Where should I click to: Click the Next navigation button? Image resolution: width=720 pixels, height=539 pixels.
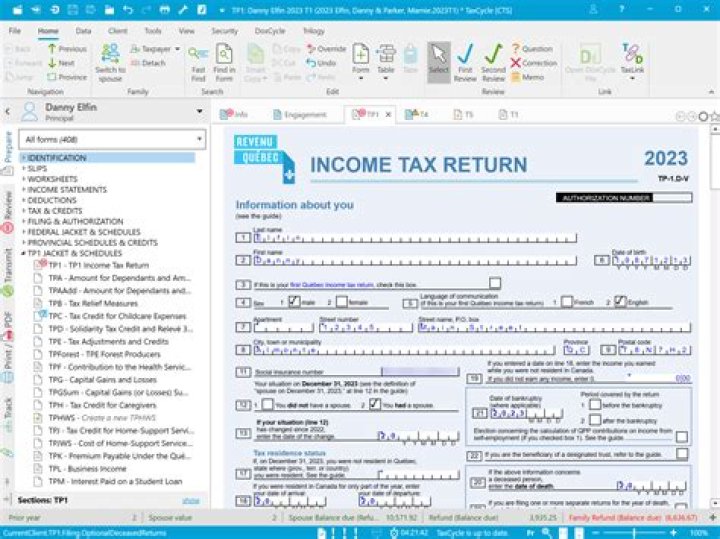pyautogui.click(x=65, y=63)
